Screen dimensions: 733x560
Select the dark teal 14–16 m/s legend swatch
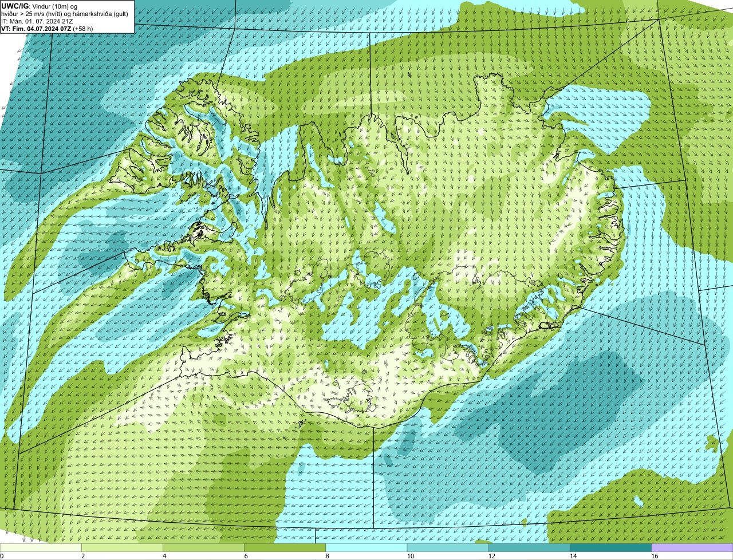(611, 548)
